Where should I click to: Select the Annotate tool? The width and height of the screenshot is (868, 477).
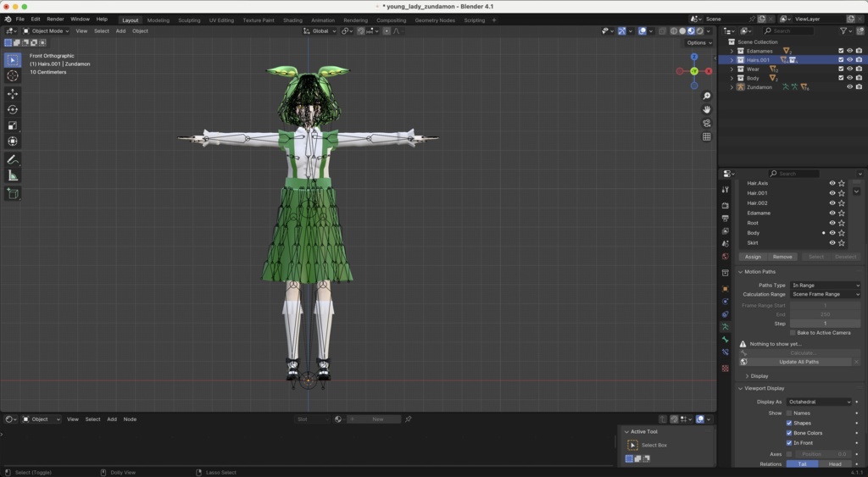pyautogui.click(x=12, y=160)
